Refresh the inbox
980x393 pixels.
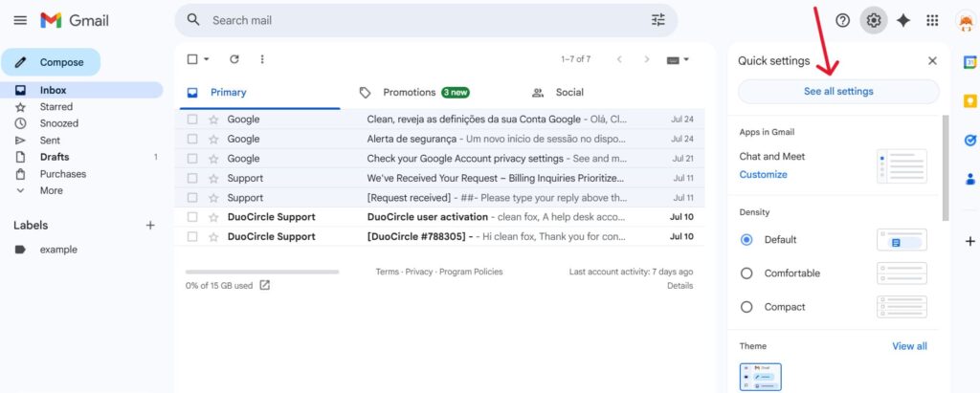pos(234,59)
